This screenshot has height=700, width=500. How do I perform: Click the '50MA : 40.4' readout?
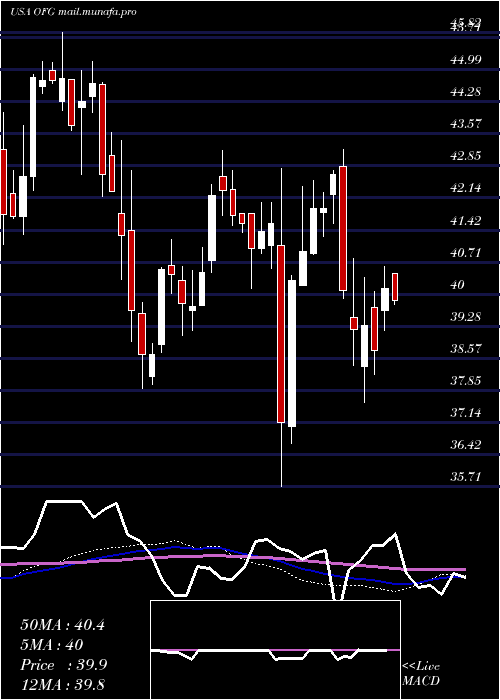pyautogui.click(x=63, y=625)
